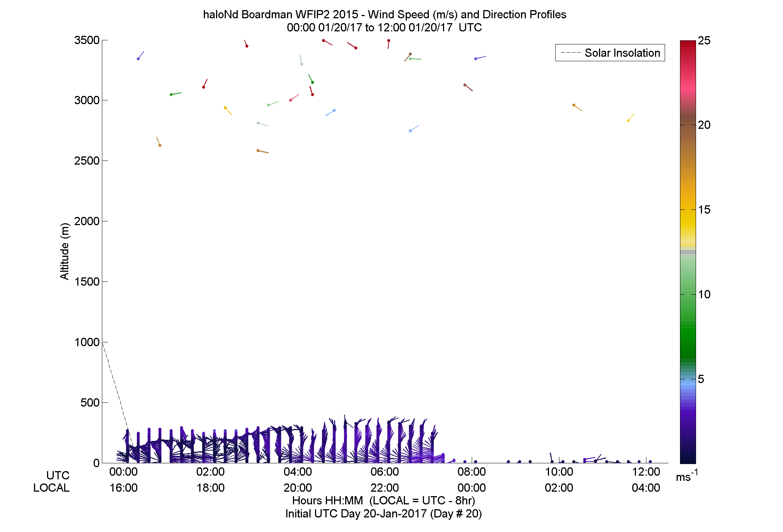Select the Altitude (m) axis label
Image resolution: width=783 pixels, height=532 pixels.
[65, 251]
